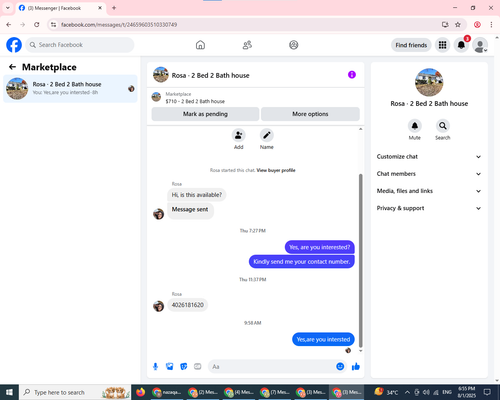Viewport: 500px width, 400px height.
Task: Expand Privacy & support section
Action: 429,208
